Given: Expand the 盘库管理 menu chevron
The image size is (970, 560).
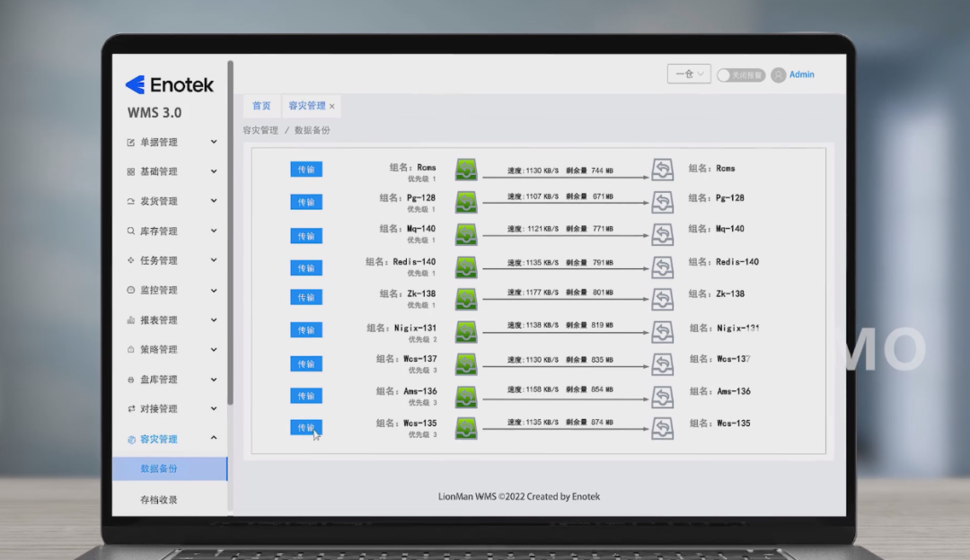Looking at the screenshot, I should (214, 379).
